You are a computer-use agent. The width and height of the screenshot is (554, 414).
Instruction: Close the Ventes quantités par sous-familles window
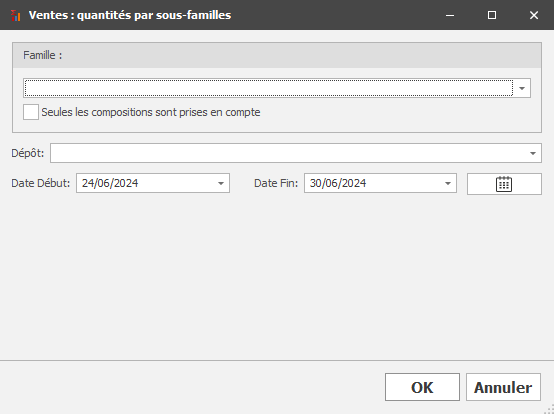[x=534, y=15]
